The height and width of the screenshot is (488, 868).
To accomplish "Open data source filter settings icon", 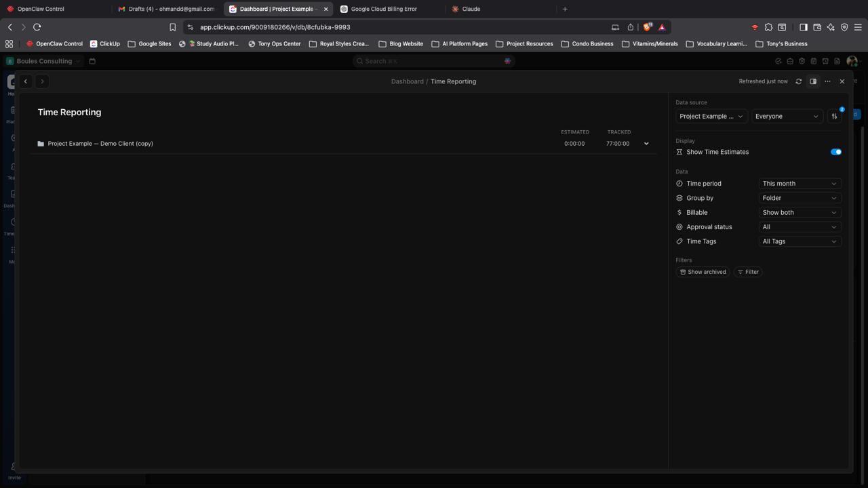I will (835, 116).
